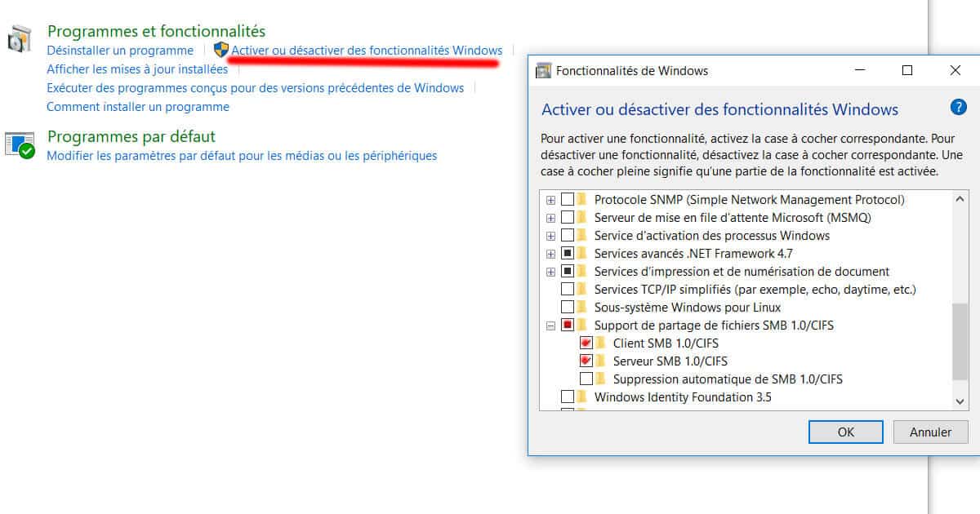Screen dimensions: 980x514
Task: Toggle Support de partage de fichiers SMB checkbox
Action: click(x=568, y=326)
